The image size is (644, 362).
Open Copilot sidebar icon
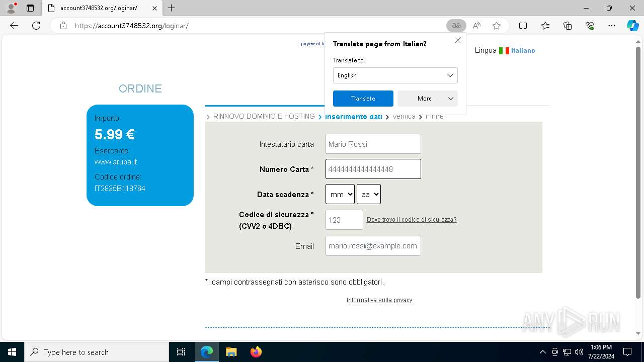tap(632, 26)
